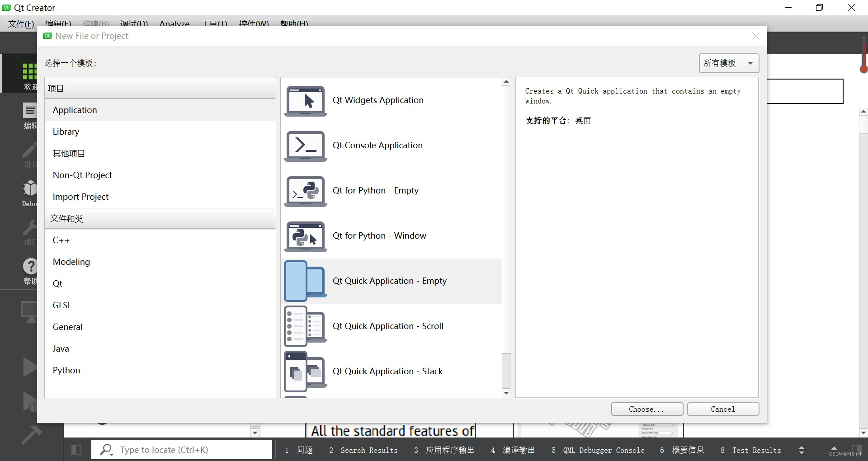Select the Qt Widgets Application template icon
This screenshot has width=868, height=461.
pyautogui.click(x=306, y=101)
